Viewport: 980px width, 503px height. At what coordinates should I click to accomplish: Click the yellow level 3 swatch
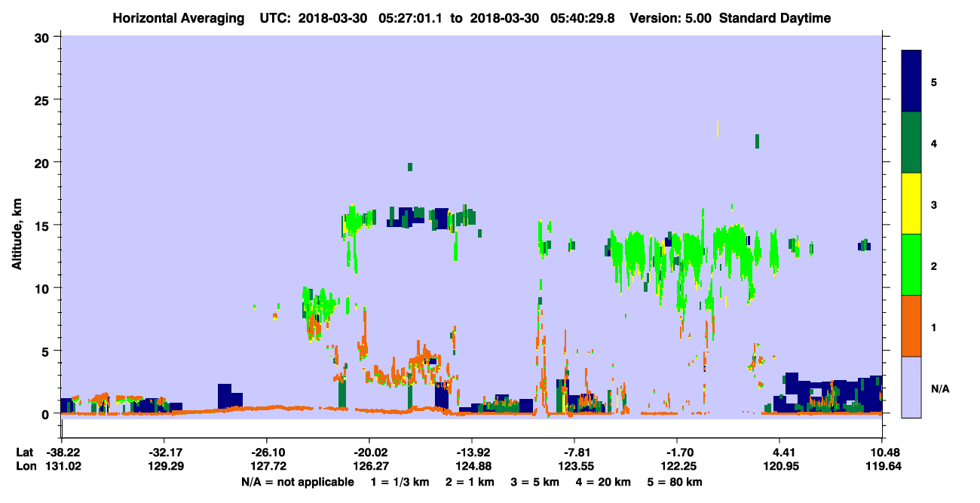(x=911, y=204)
